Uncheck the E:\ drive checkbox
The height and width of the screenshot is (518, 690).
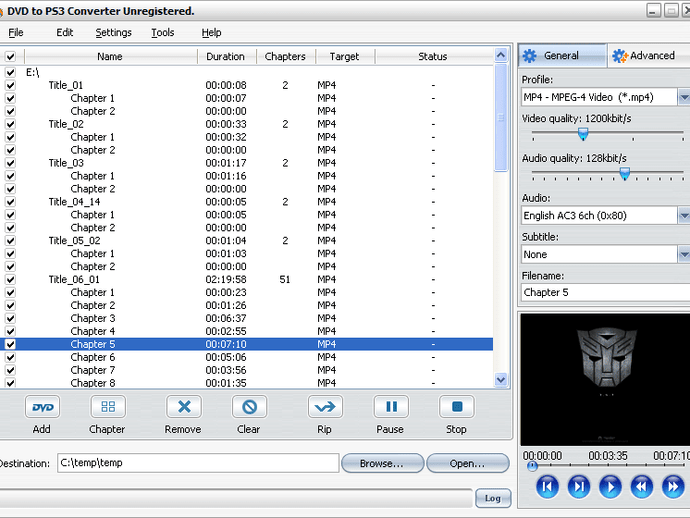coord(10,72)
